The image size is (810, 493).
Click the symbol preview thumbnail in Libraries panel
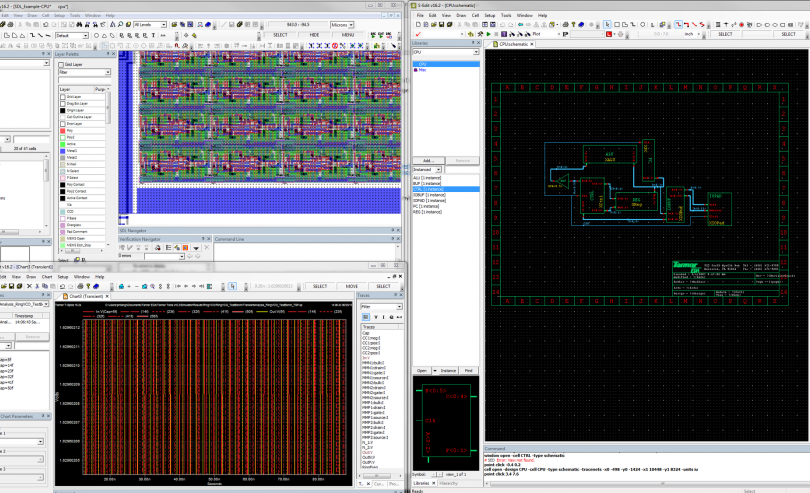(446, 422)
